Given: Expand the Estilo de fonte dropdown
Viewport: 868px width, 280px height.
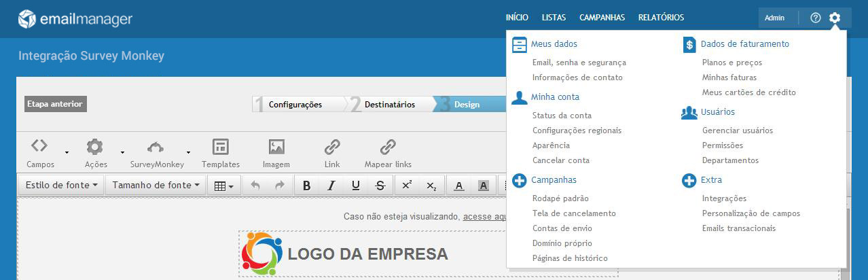Looking at the screenshot, I should click(61, 185).
